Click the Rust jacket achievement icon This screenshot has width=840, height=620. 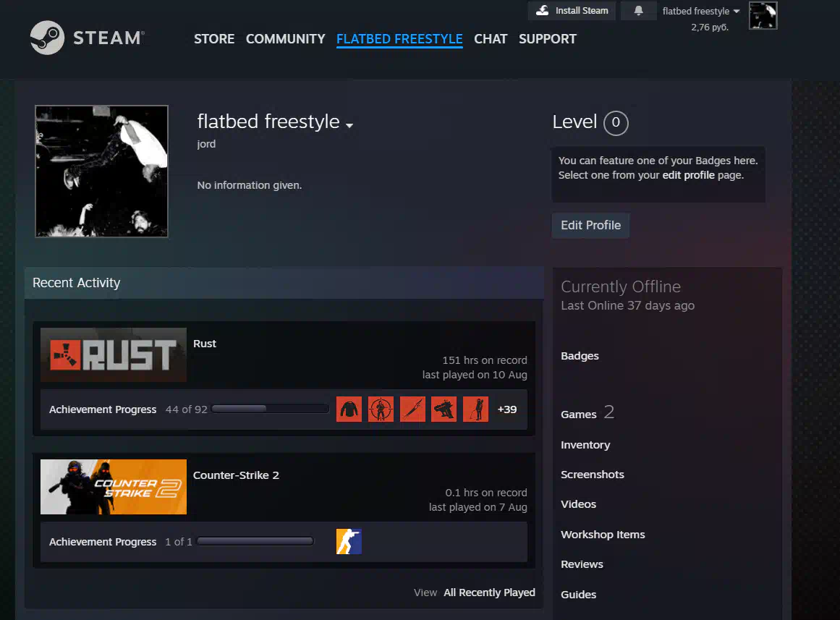pos(349,409)
